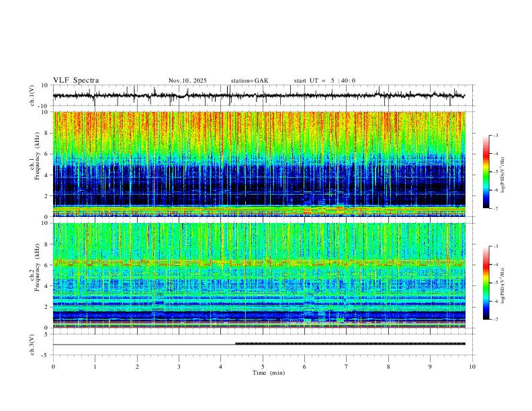Click the "10" tick on the Time axis
The width and height of the screenshot is (532, 411).
(x=472, y=367)
